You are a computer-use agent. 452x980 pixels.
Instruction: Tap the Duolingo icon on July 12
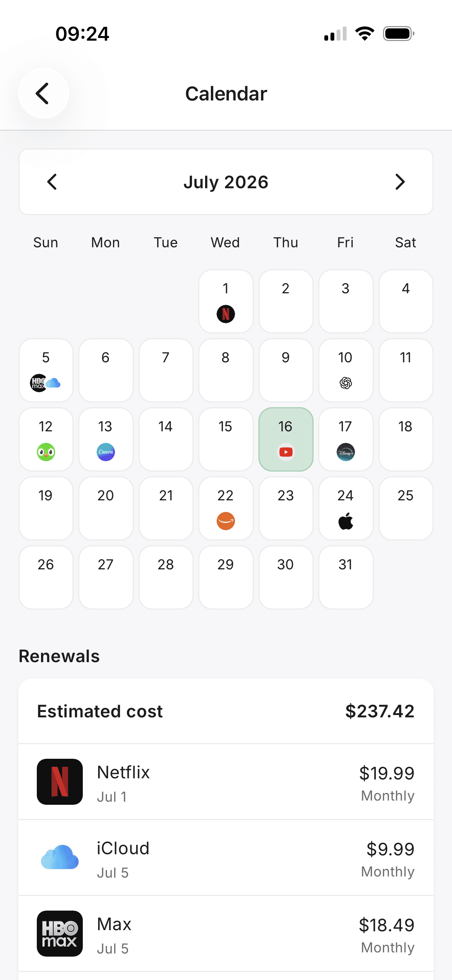(46, 452)
